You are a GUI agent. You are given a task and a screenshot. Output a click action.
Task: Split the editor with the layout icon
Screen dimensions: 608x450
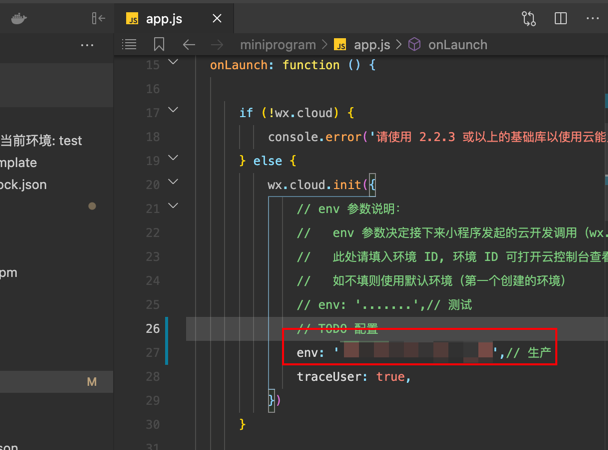click(561, 18)
